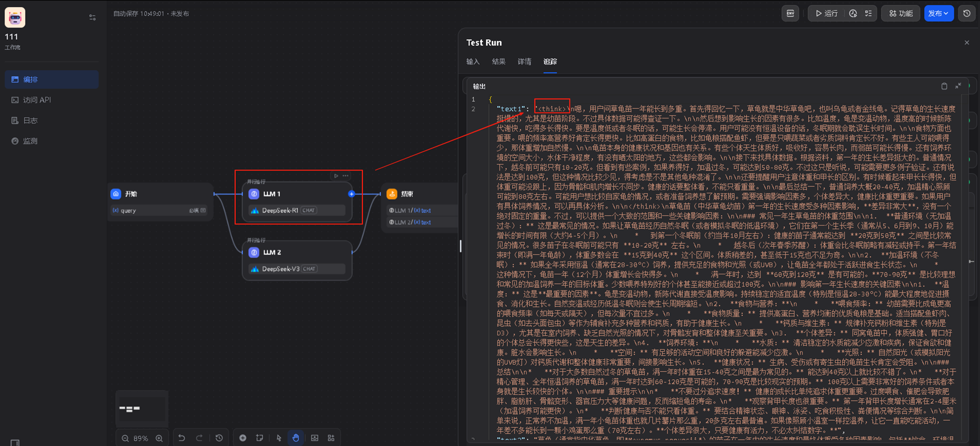Click the LLM 2 node icon
The height and width of the screenshot is (446, 980).
coord(254,253)
